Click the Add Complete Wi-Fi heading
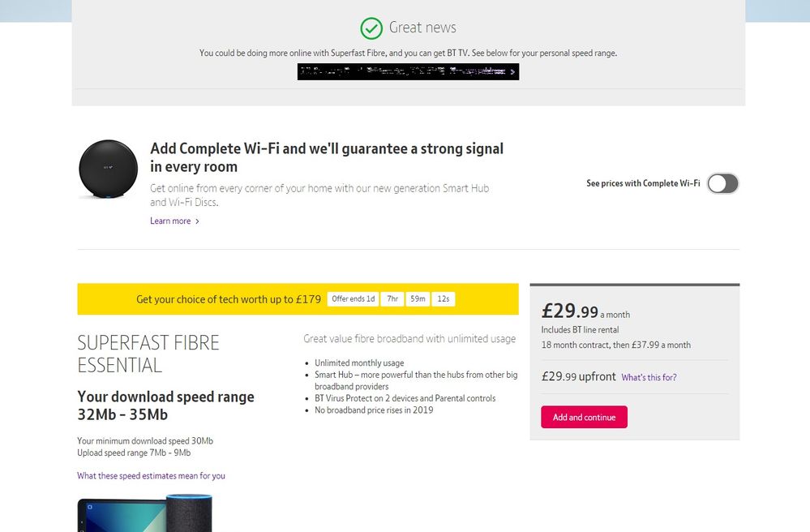Screen dimensions: 810x532 pos(327,157)
